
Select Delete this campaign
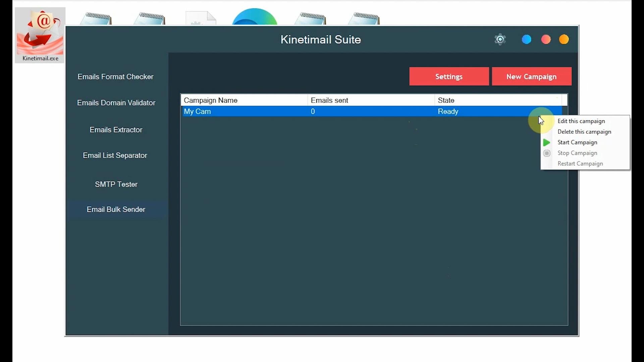click(584, 132)
